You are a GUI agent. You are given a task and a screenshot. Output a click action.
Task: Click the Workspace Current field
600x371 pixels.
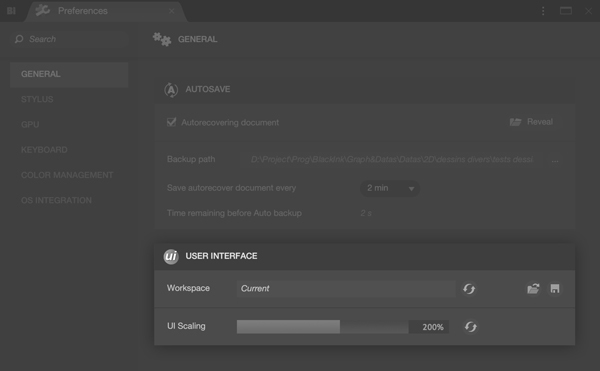point(346,288)
